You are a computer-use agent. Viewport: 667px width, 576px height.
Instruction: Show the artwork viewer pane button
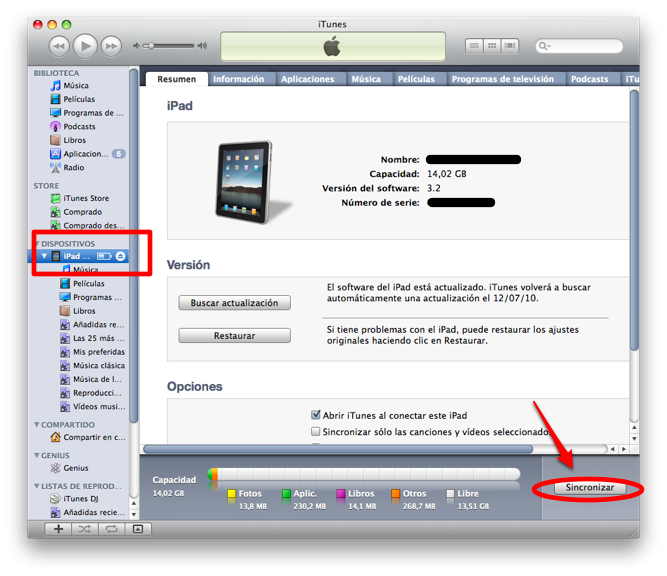click(x=138, y=529)
